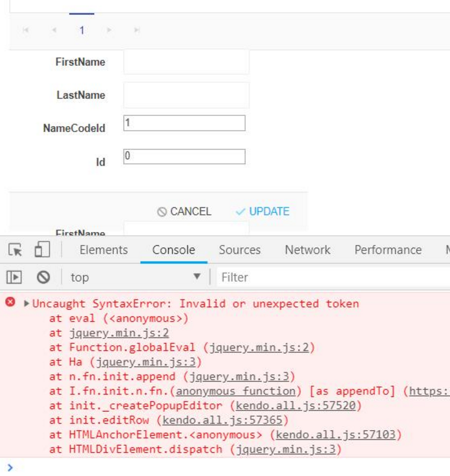Image resolution: width=450 pixels, height=476 pixels.
Task: Open the Elements tab
Action: click(104, 250)
